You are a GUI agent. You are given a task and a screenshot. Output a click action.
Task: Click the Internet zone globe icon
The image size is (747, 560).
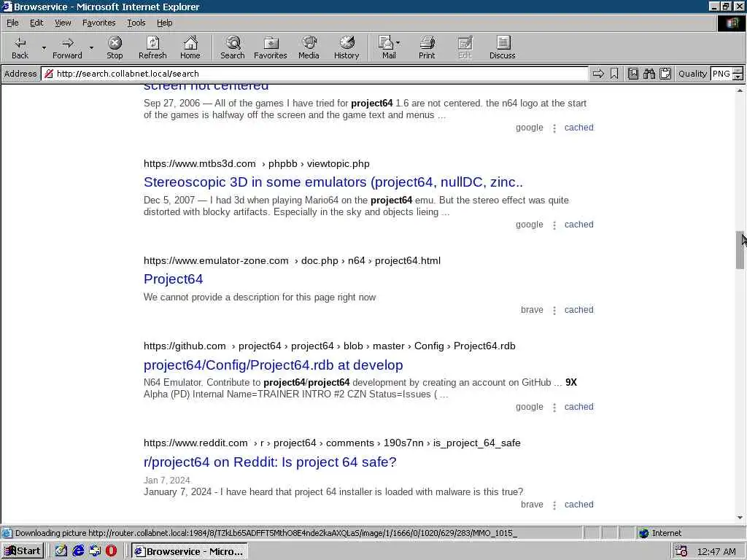pyautogui.click(x=643, y=533)
